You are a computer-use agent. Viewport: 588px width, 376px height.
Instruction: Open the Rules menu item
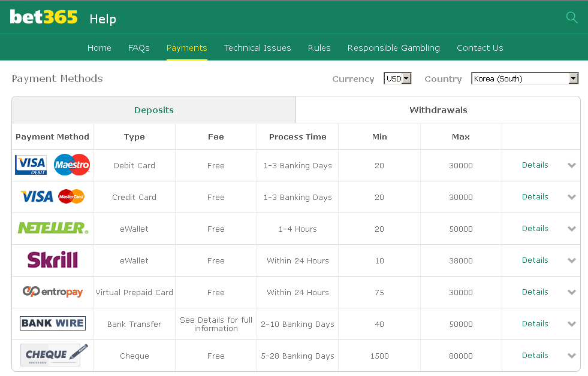[319, 48]
